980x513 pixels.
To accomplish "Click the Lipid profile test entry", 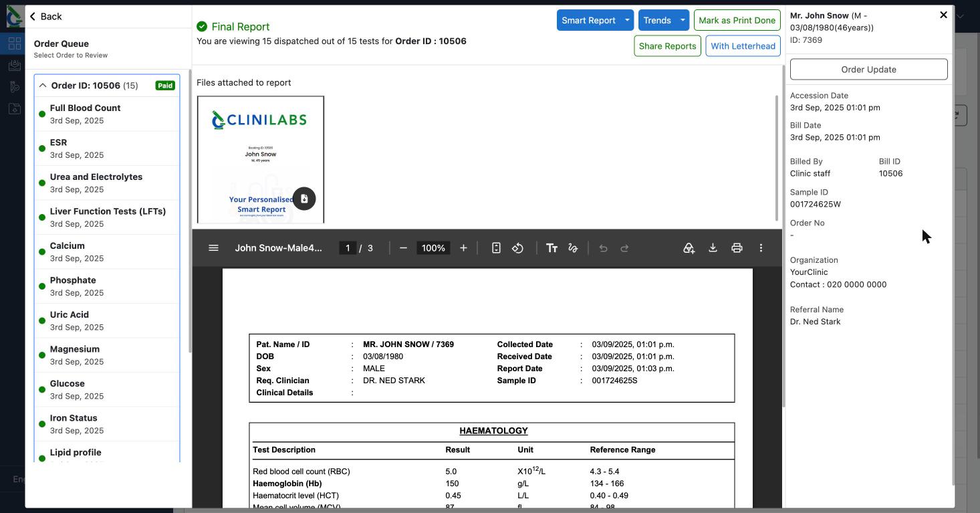I will (x=107, y=453).
